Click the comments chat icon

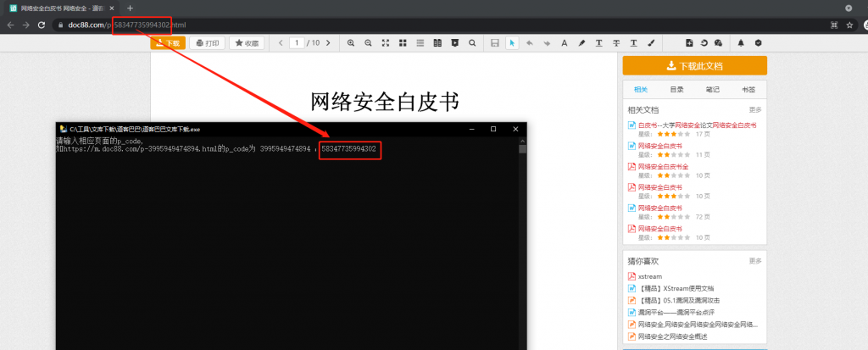tap(719, 43)
